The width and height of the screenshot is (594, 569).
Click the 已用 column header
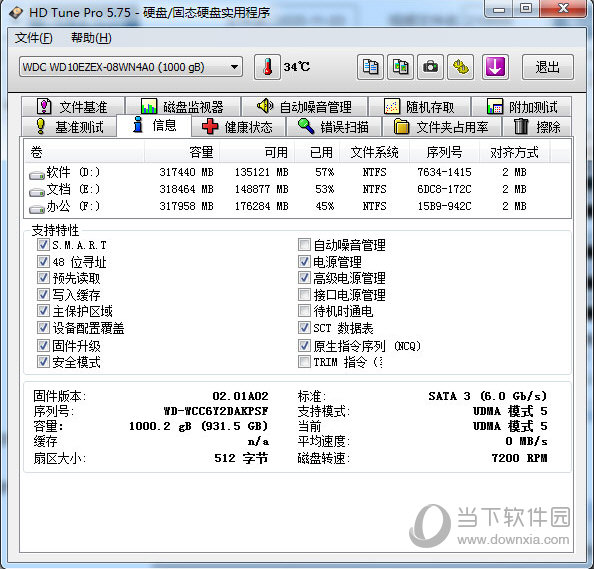click(x=317, y=152)
